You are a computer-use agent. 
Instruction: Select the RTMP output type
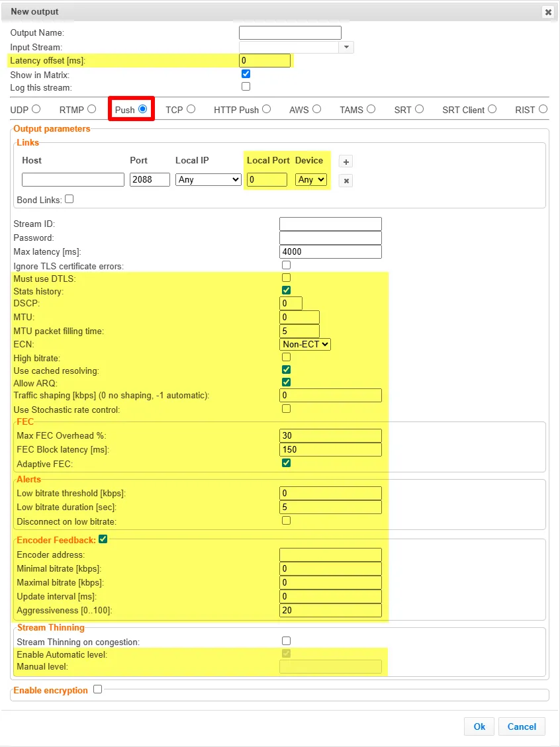click(x=91, y=109)
